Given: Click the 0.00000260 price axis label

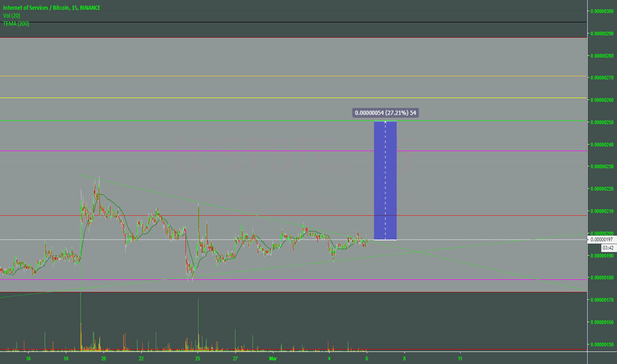Looking at the screenshot, I should pyautogui.click(x=602, y=100).
